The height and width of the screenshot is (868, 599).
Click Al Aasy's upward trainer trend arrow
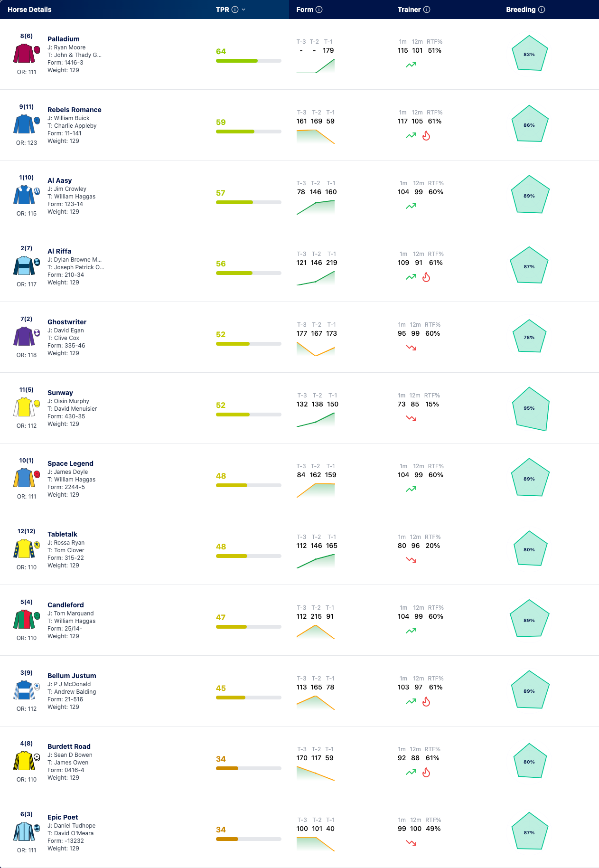[x=411, y=206]
